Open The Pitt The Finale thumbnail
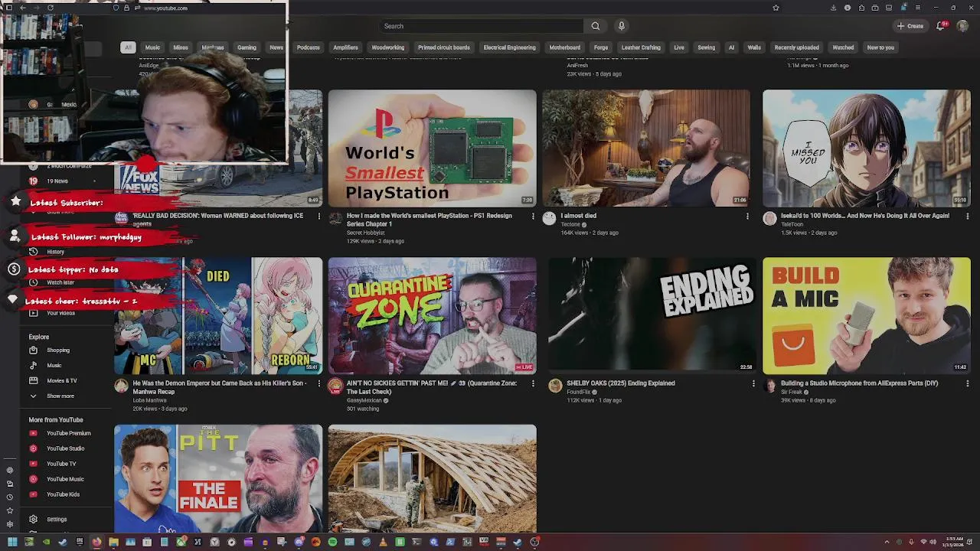This screenshot has height=551, width=980. [218, 478]
